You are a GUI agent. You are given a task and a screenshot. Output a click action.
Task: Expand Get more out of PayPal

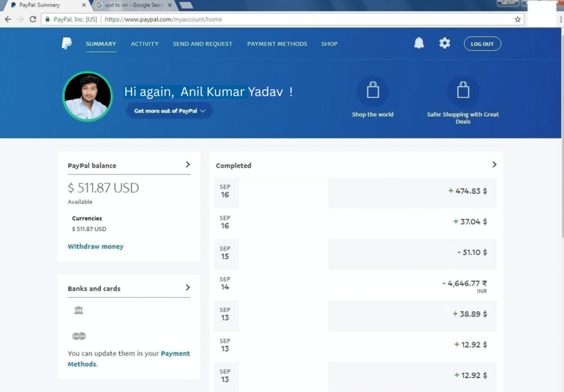click(x=170, y=111)
